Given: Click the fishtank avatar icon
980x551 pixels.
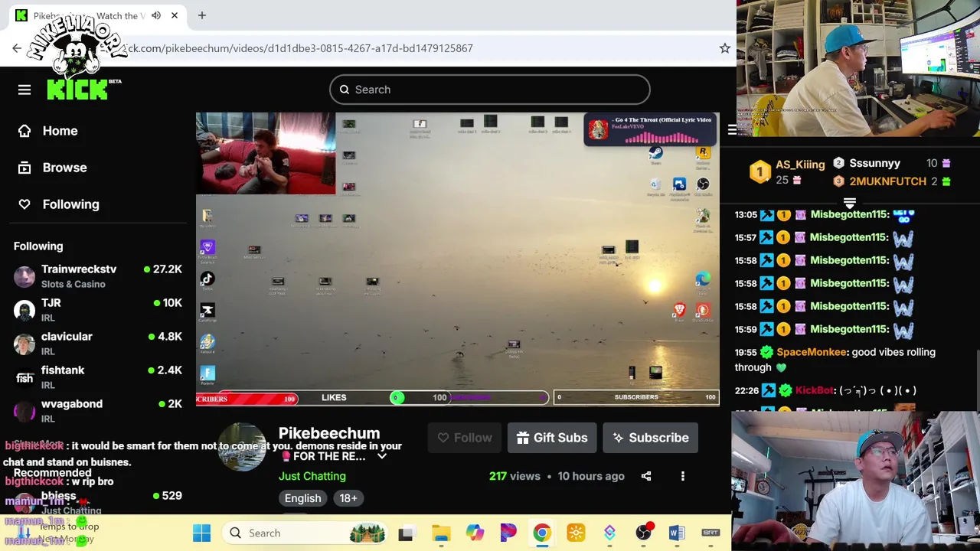Looking at the screenshot, I should pos(24,377).
